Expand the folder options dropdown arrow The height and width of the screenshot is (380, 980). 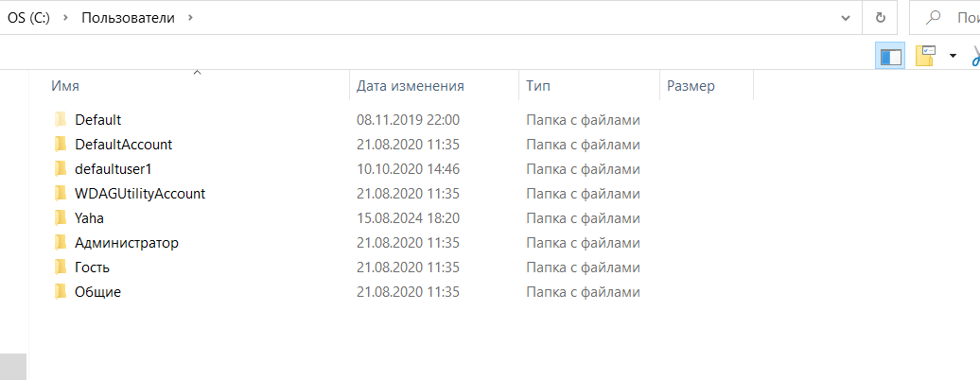952,57
